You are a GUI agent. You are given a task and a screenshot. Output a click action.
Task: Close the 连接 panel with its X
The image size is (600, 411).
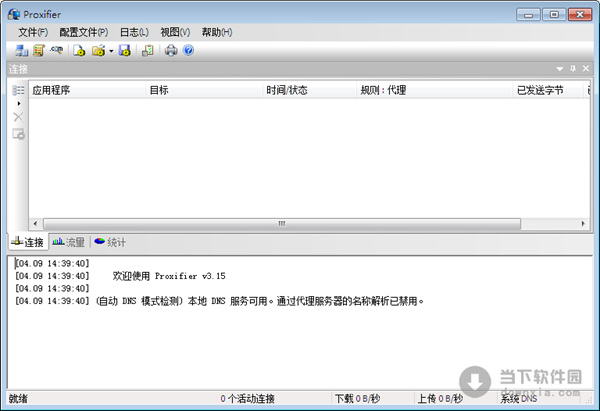click(x=586, y=68)
